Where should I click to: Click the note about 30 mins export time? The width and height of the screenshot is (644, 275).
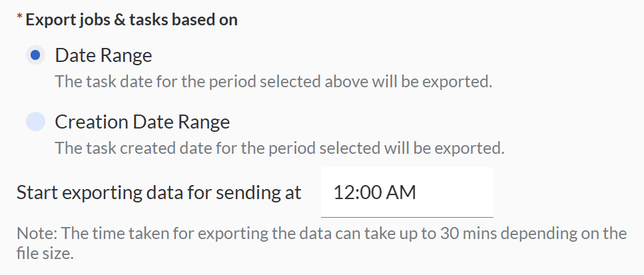point(321,234)
